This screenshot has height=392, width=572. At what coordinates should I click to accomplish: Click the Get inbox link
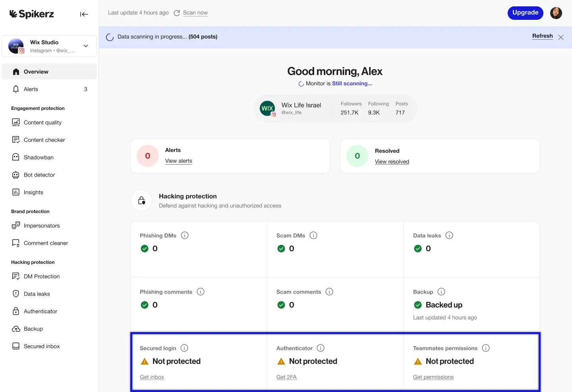(152, 377)
